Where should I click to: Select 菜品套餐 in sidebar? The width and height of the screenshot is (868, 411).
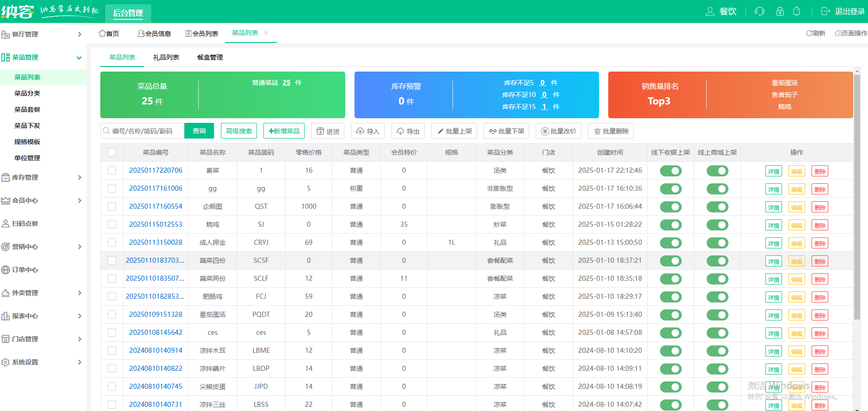27,109
